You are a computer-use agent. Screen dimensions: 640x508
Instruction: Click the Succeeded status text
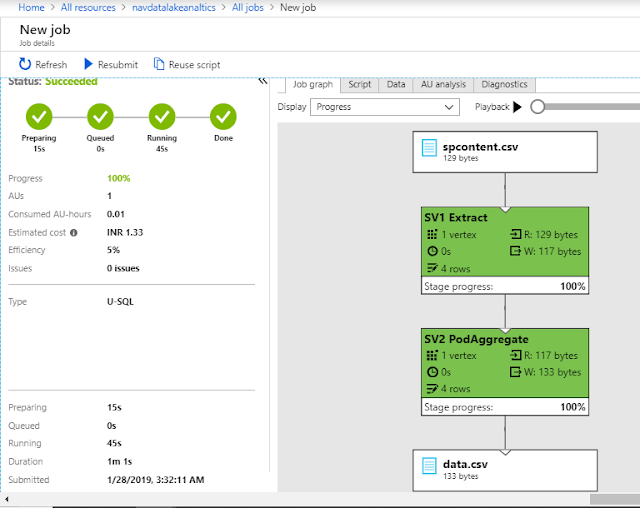(71, 82)
